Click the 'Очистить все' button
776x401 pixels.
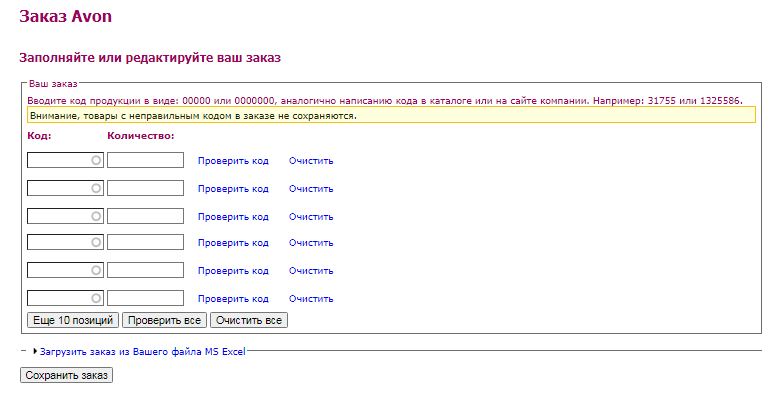tap(248, 320)
